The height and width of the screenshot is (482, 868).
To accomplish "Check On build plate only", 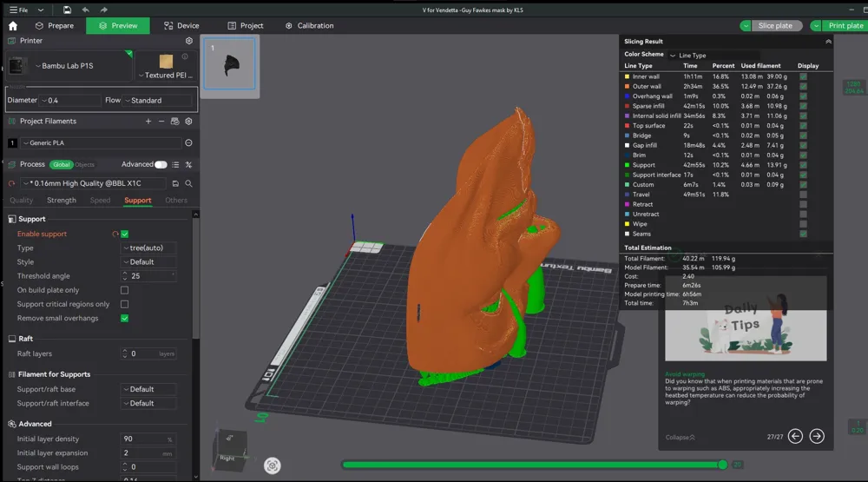I will click(x=124, y=290).
